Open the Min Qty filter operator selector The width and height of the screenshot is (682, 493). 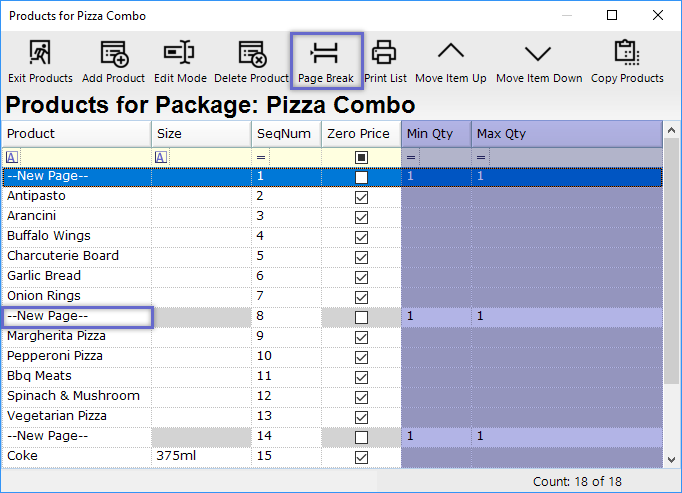(411, 157)
